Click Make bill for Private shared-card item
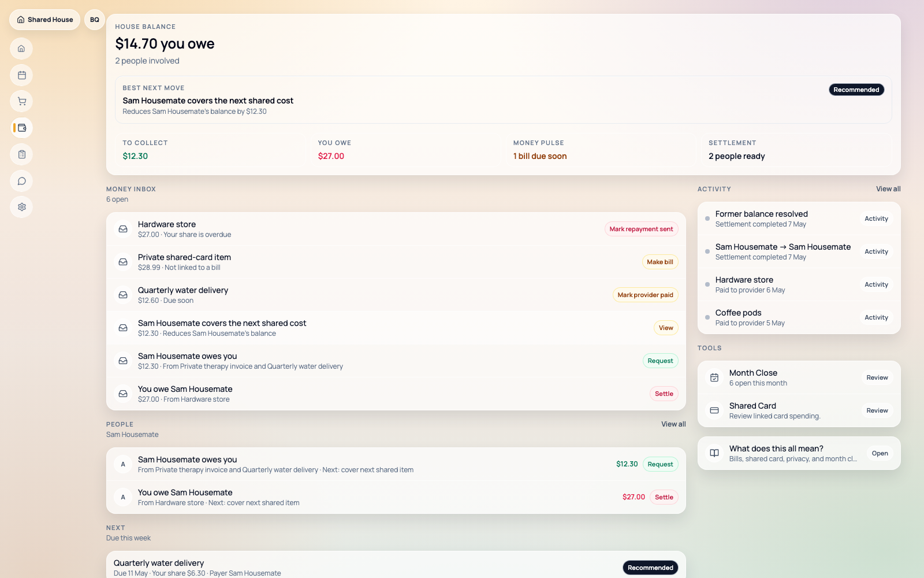Viewport: 924px width, 578px height. [660, 262]
